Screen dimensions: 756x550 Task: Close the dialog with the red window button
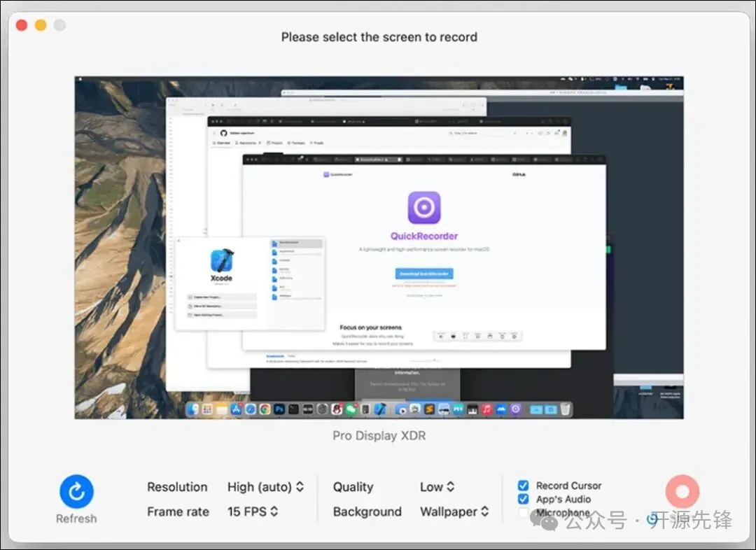tap(22, 25)
